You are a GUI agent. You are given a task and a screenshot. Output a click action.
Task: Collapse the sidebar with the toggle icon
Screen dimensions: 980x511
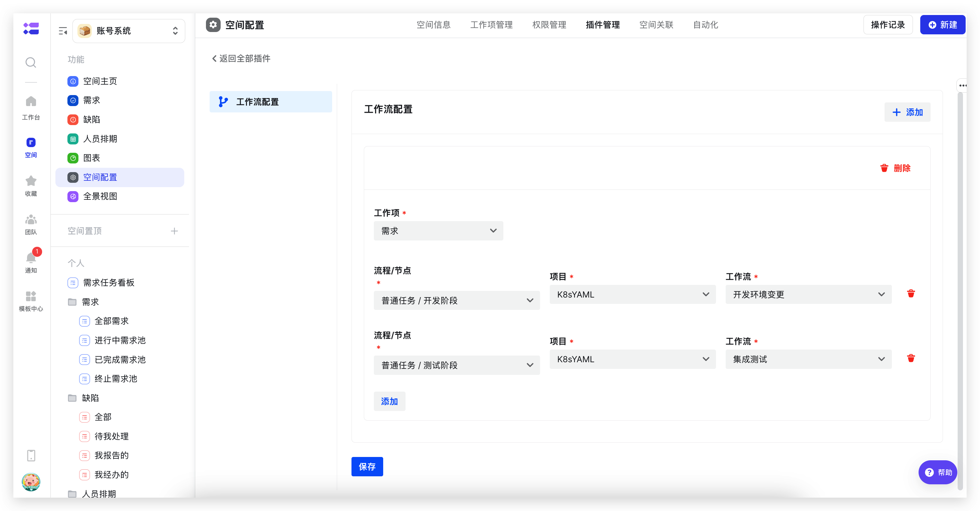tap(63, 31)
